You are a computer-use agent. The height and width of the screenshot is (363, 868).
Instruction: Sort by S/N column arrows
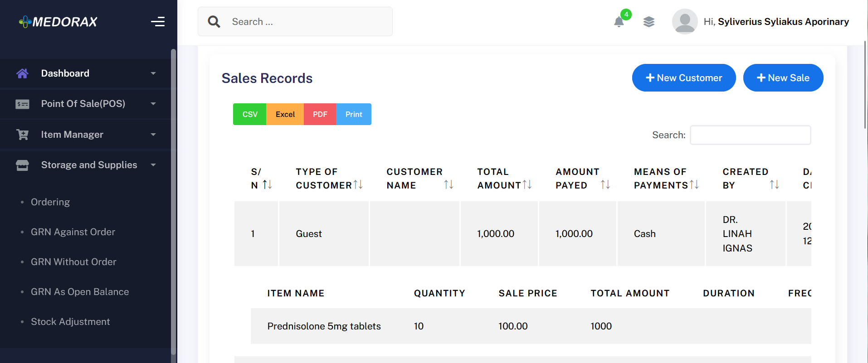tap(268, 184)
